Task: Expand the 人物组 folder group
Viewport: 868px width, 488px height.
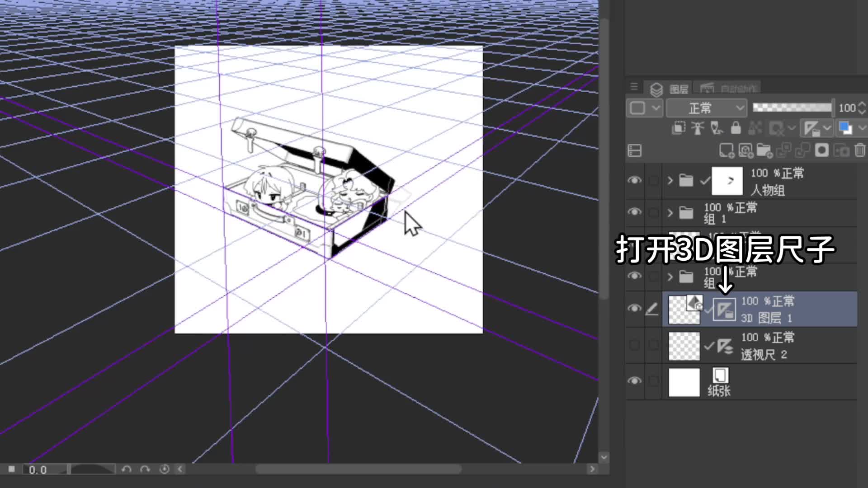Action: pos(669,180)
